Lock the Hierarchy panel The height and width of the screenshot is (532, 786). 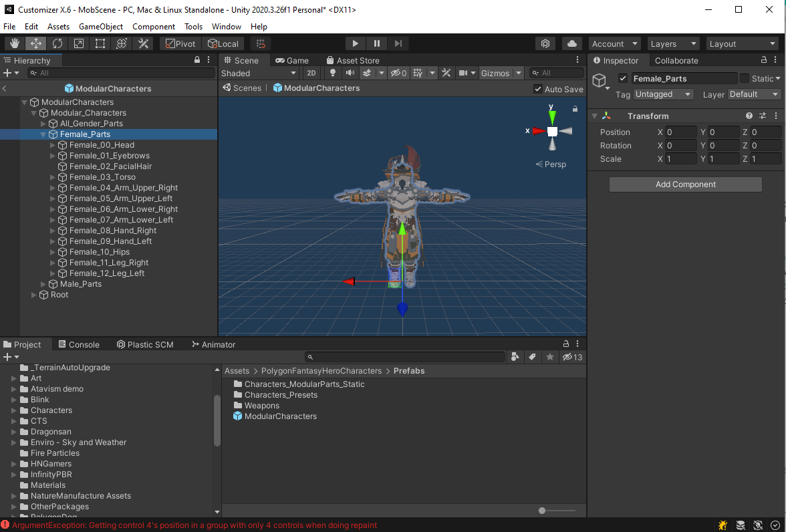198,59
